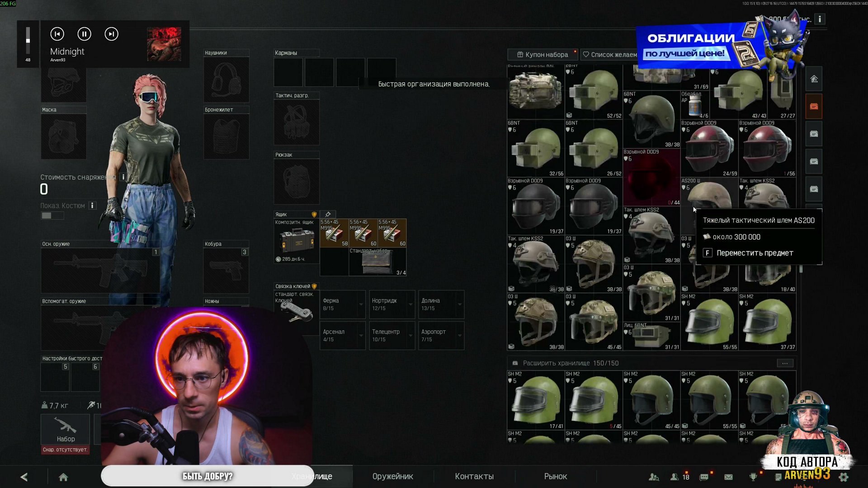Switch to the Оружейник tab
The height and width of the screenshot is (488, 868).
pyautogui.click(x=392, y=476)
